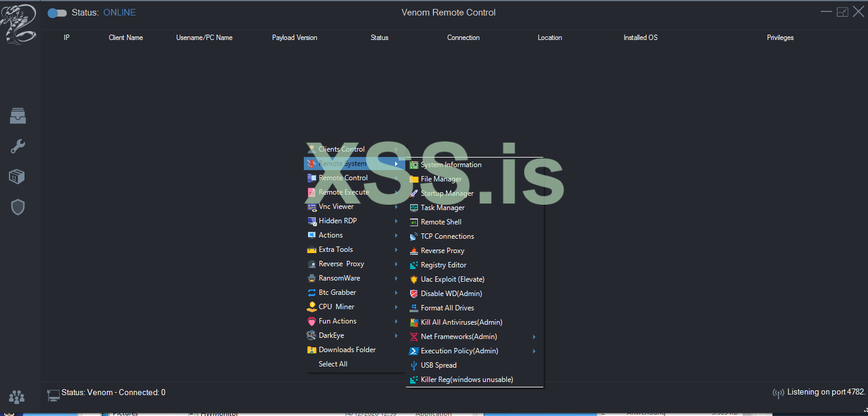Open the wrench tools sidebar icon

tap(18, 146)
